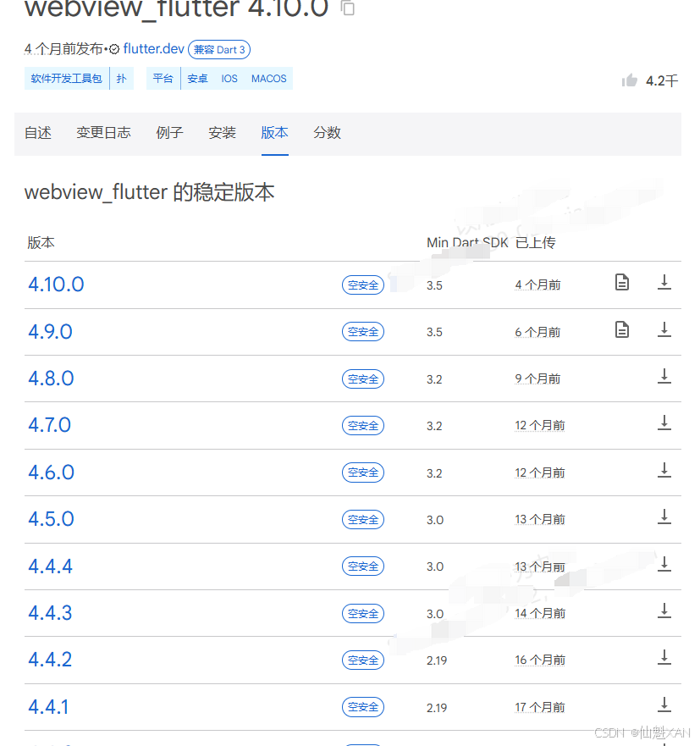Click the 空安全 badge for 4.6.0
The height and width of the screenshot is (746, 700).
click(x=363, y=472)
